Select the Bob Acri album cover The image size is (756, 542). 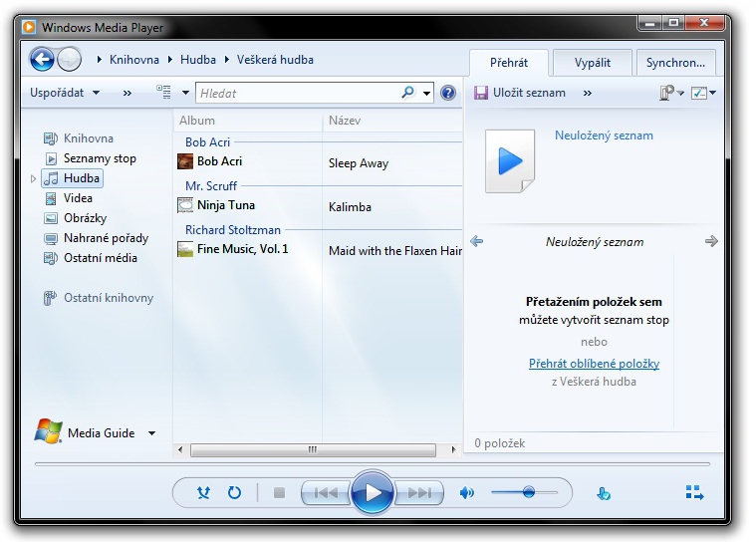(185, 161)
